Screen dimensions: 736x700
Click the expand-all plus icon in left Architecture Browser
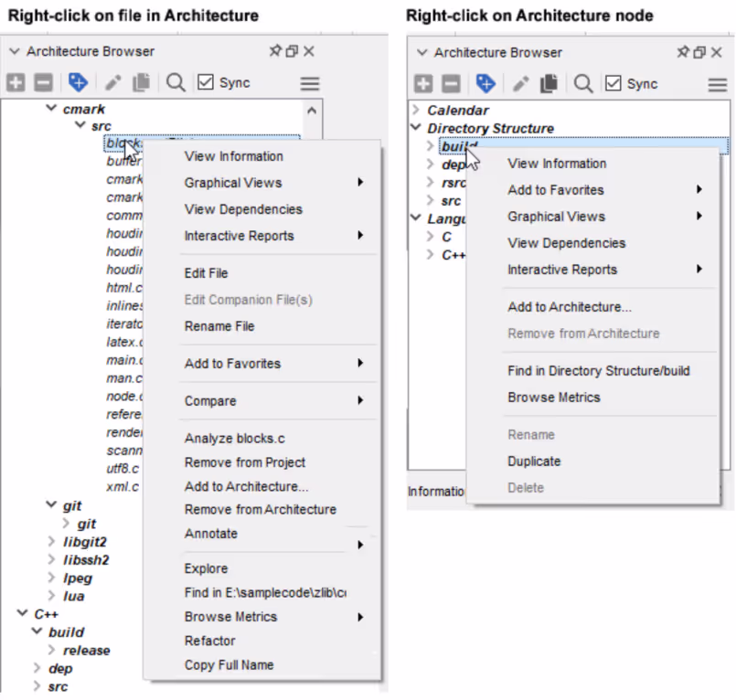point(16,82)
